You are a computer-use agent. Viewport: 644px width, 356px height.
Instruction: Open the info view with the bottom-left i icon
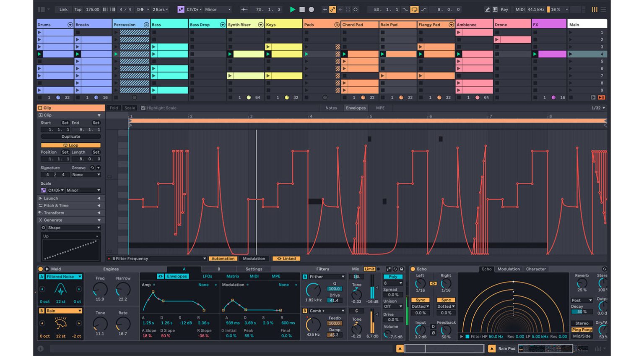[x=40, y=348]
